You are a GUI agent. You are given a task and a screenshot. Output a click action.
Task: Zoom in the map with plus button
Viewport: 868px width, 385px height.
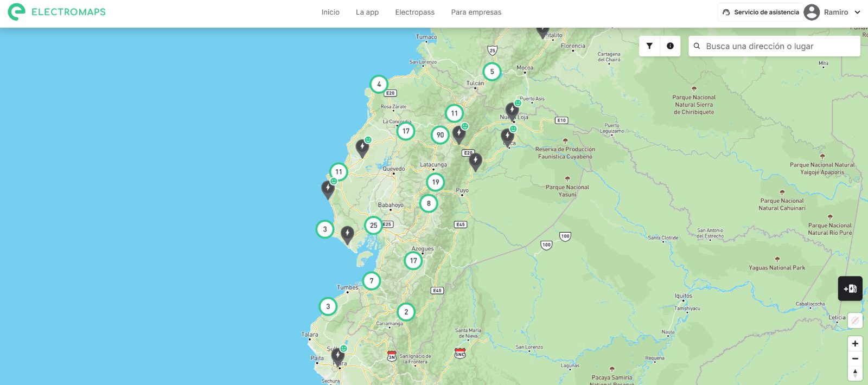(855, 344)
